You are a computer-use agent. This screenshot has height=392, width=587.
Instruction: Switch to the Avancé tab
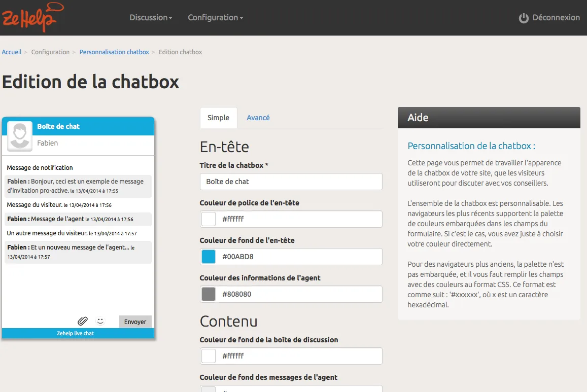point(258,118)
